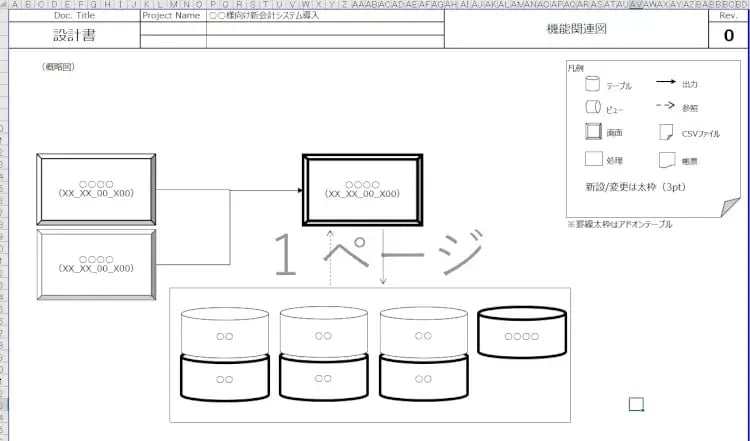
Task: Select the lower-left beveled screen box
Action: point(96,264)
